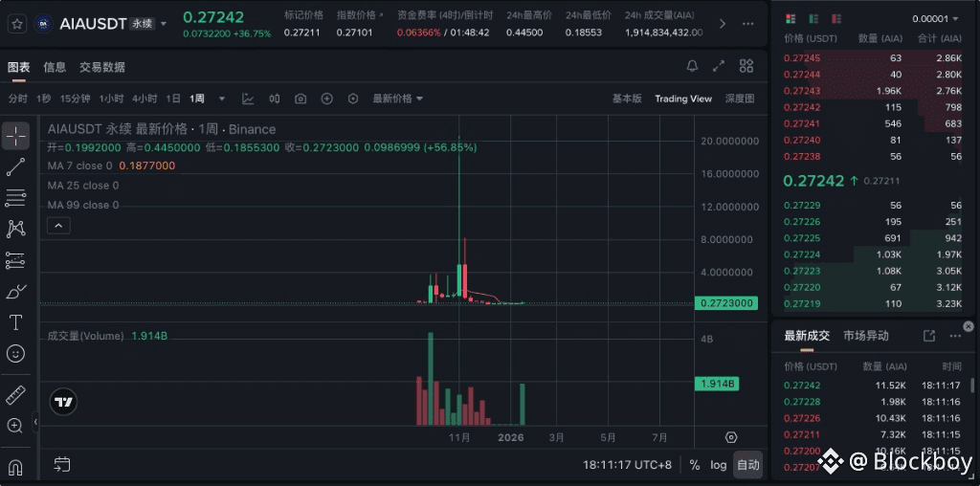Open the chart grid layout icon
This screenshot has width=980, height=486.
click(x=746, y=66)
